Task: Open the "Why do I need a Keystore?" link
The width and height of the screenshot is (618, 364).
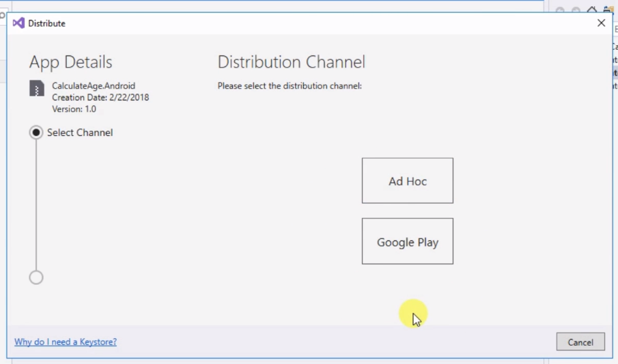Action: click(66, 341)
